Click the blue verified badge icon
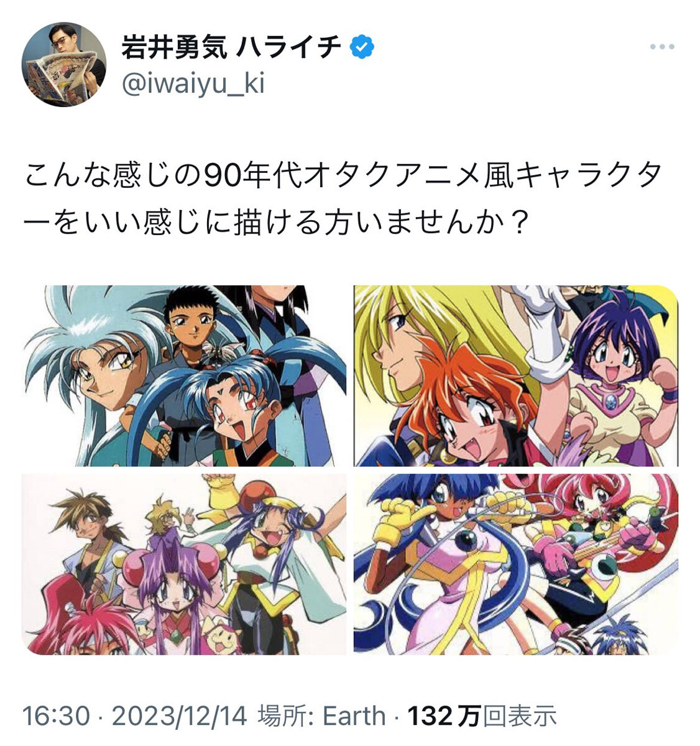Screen dimensions: 700x746 (x=362, y=47)
